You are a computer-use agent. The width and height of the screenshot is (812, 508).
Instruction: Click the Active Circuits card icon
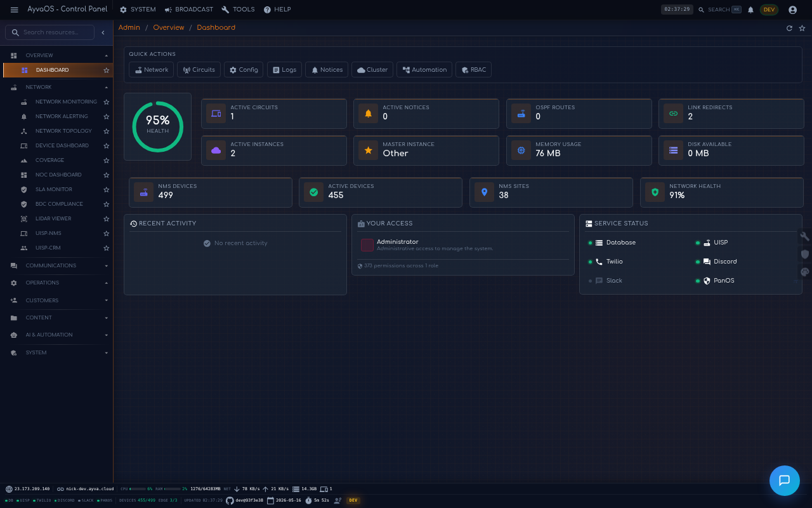point(216,114)
